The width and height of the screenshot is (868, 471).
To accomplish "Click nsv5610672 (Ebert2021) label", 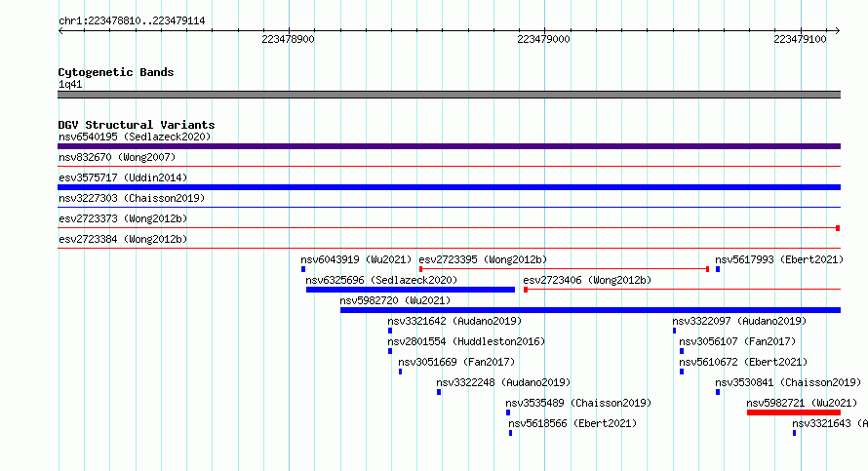I will tap(743, 362).
